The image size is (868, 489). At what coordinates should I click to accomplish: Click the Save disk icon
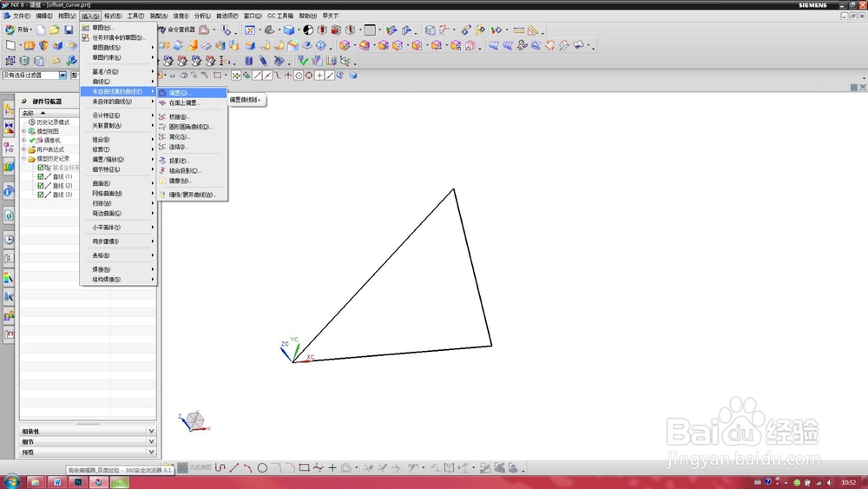click(69, 30)
